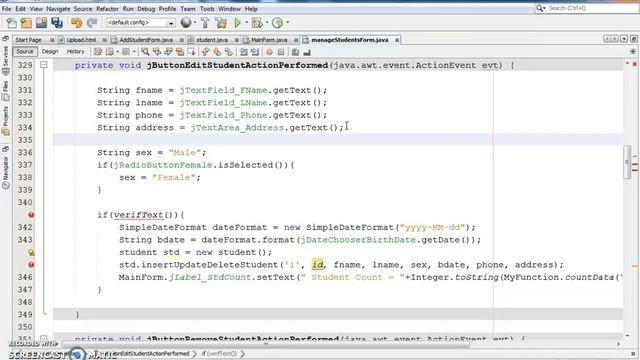This screenshot has width=640, height=360.
Task: Click the New File toolbar icon
Action: pyautogui.click(x=11, y=23)
